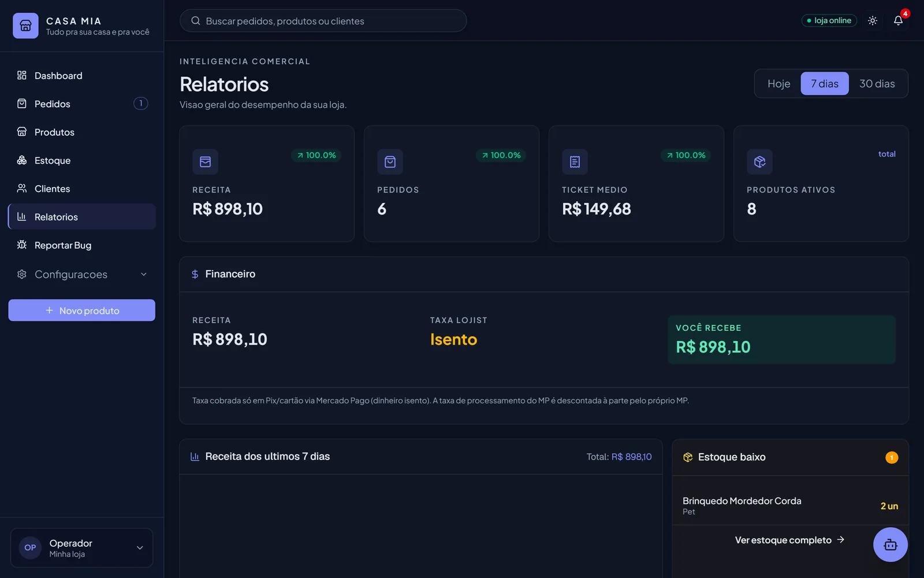Select the 30 dias period filter
Image resolution: width=924 pixels, height=578 pixels.
coord(877,84)
